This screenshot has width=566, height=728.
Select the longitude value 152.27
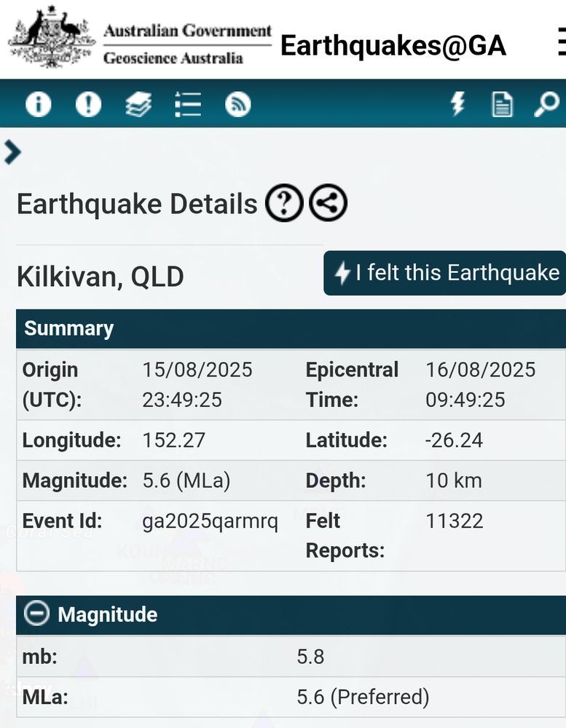click(x=174, y=440)
